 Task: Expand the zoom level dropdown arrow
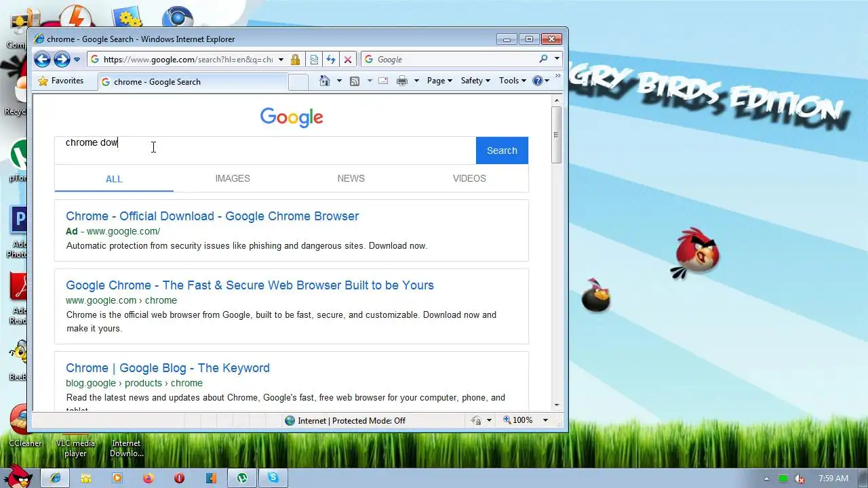pos(545,420)
